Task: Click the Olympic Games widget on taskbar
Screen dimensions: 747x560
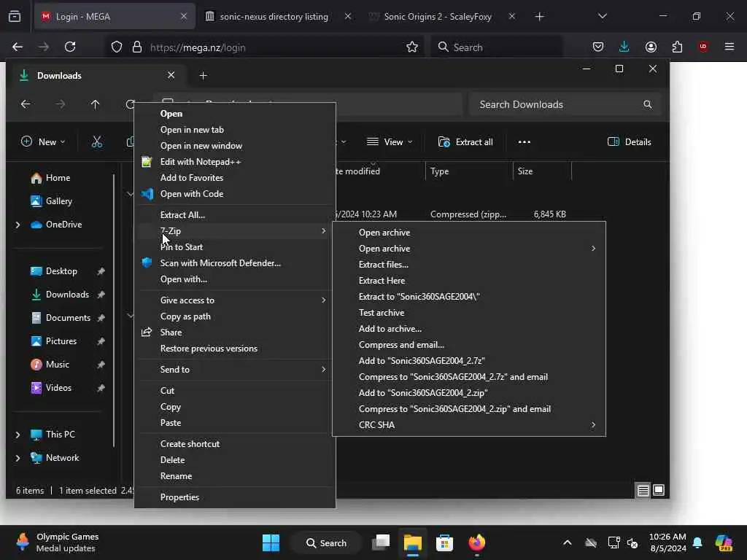Action: point(56,542)
